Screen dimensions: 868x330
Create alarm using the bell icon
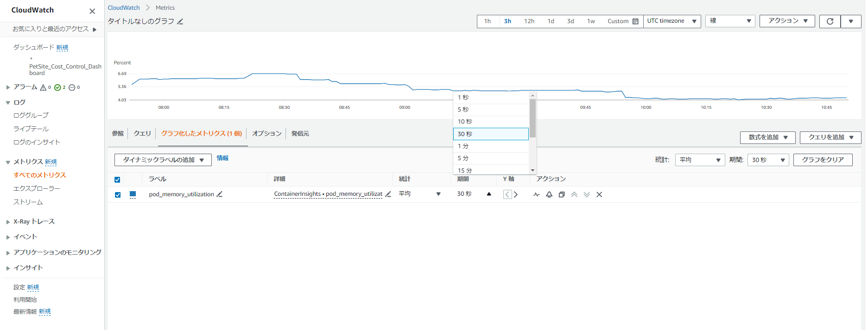[x=549, y=194]
